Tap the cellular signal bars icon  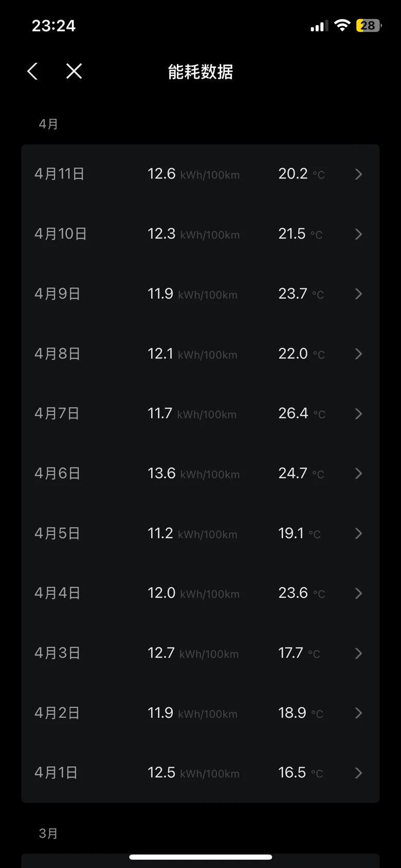319,26
